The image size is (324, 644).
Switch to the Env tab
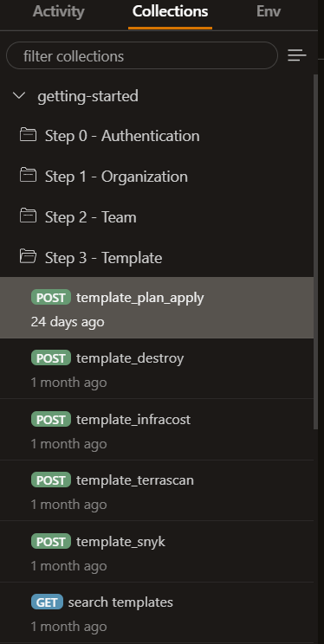click(x=269, y=11)
